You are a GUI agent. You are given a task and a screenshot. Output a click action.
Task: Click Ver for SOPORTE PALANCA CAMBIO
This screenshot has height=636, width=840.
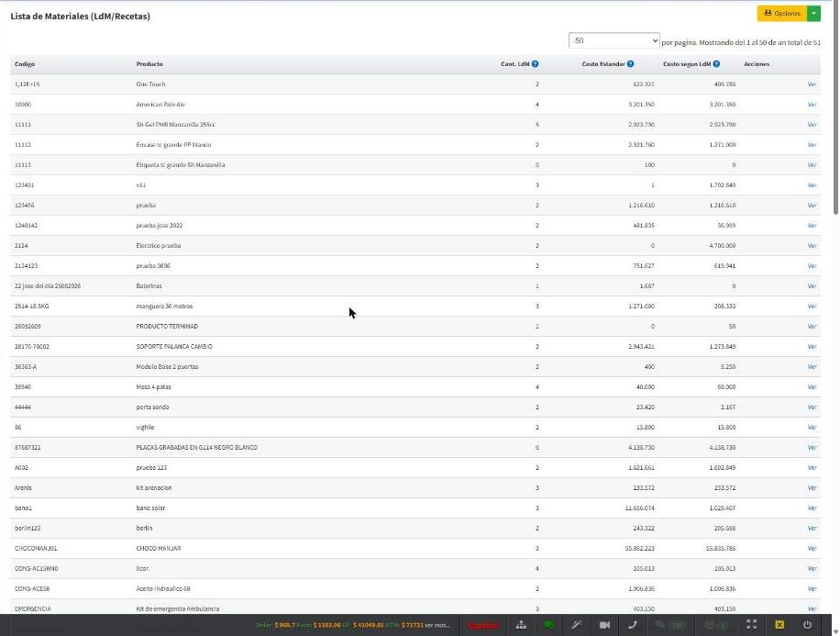point(812,347)
